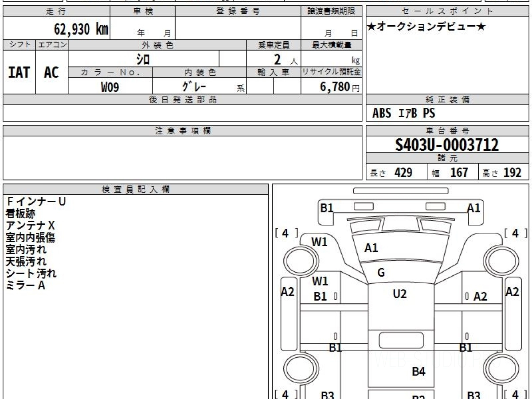Select the 天張汚れ note line
Screen dimensions: 532x399
(x=26, y=262)
